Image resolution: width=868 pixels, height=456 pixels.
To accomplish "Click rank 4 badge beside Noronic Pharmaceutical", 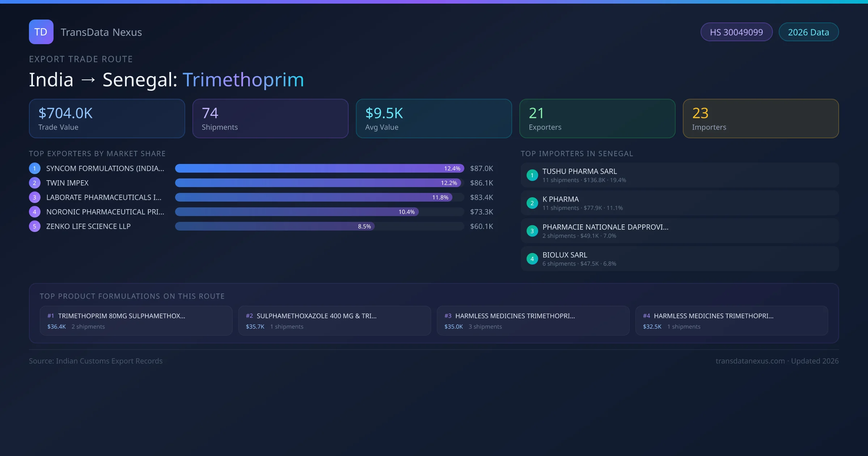I will pos(35,212).
